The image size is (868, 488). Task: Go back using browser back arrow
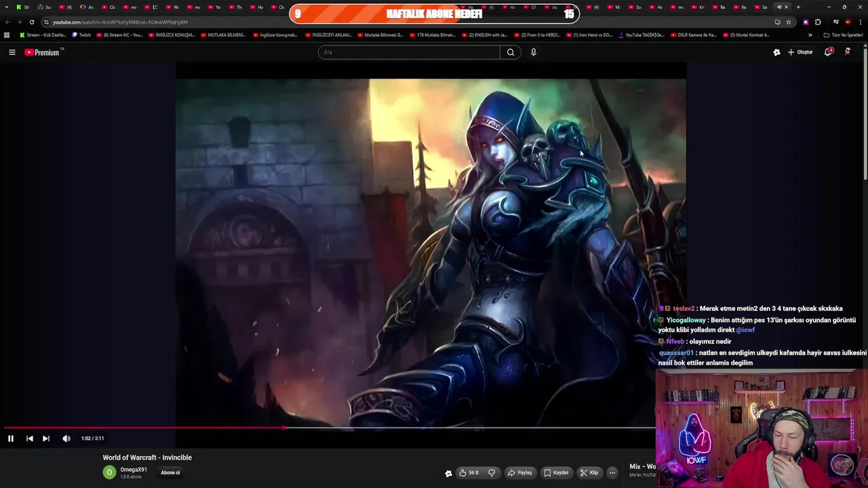click(7, 22)
